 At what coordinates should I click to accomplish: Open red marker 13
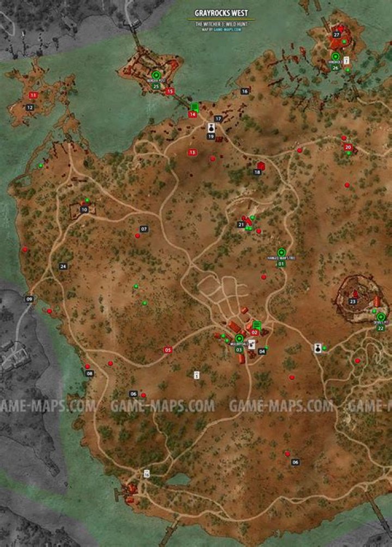pyautogui.click(x=192, y=153)
